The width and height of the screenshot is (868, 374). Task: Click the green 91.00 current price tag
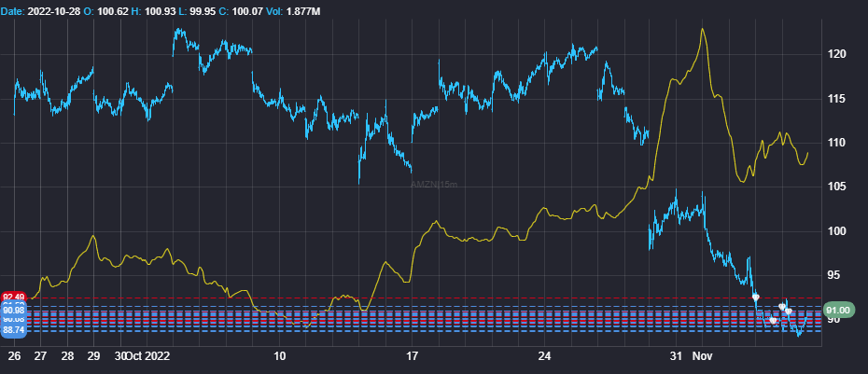point(840,310)
